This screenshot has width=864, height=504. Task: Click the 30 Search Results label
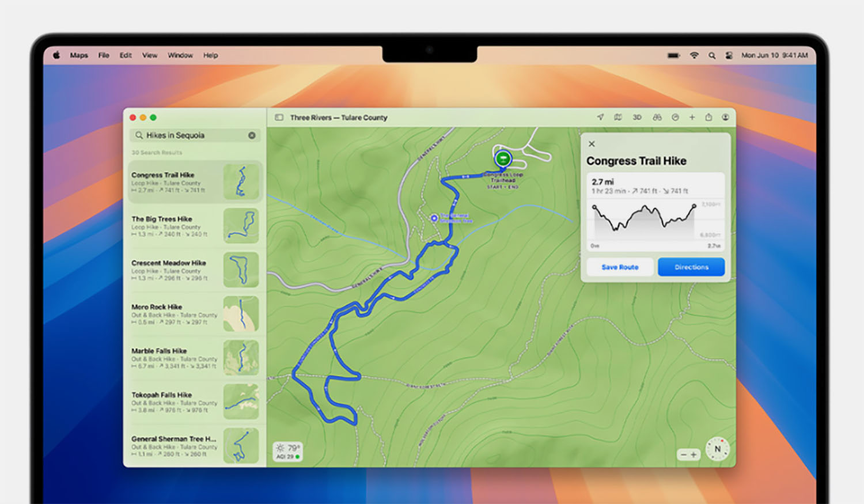157,153
